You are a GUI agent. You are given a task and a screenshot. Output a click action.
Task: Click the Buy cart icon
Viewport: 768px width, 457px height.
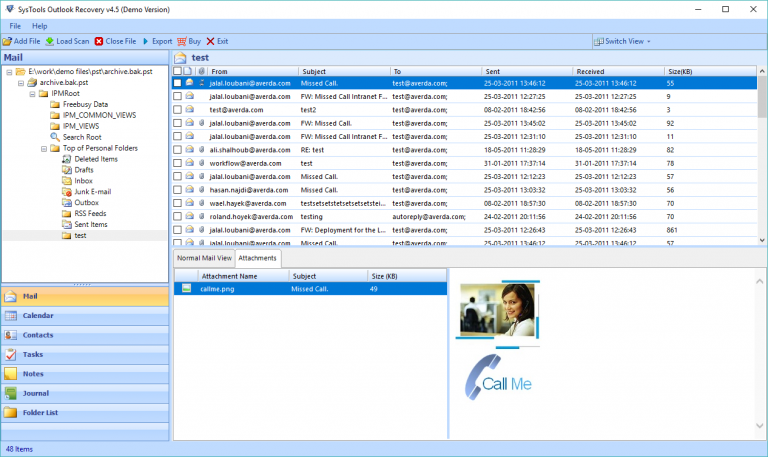pyautogui.click(x=181, y=41)
